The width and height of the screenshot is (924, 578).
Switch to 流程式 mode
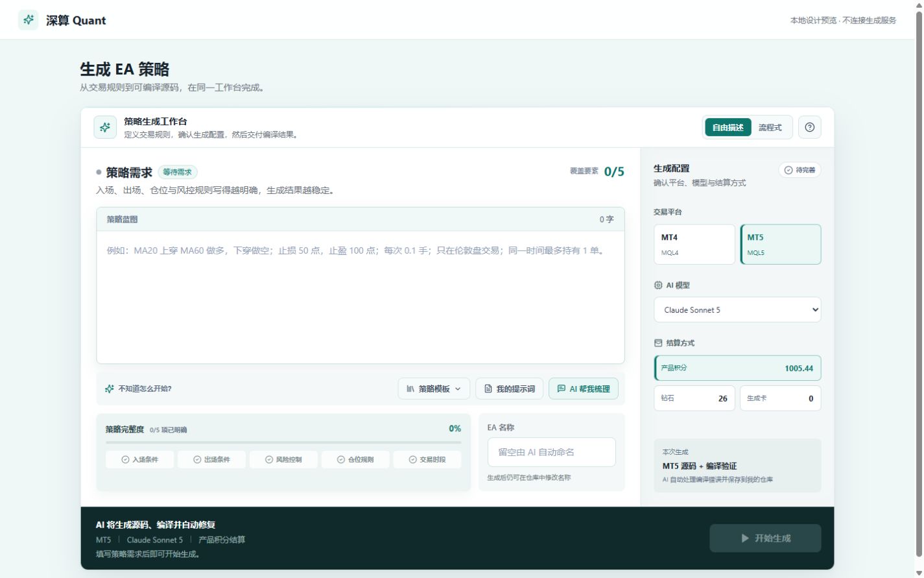[770, 128]
